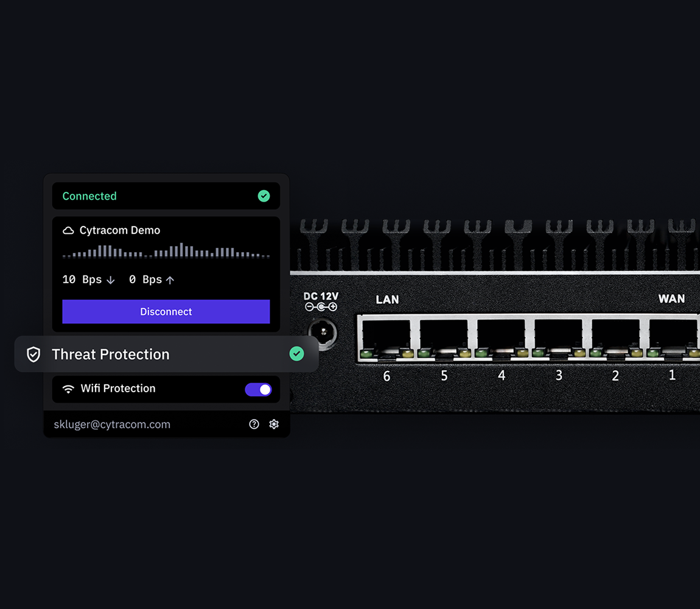Click the LAN label on device
Image resolution: width=700 pixels, height=609 pixels.
tap(387, 300)
